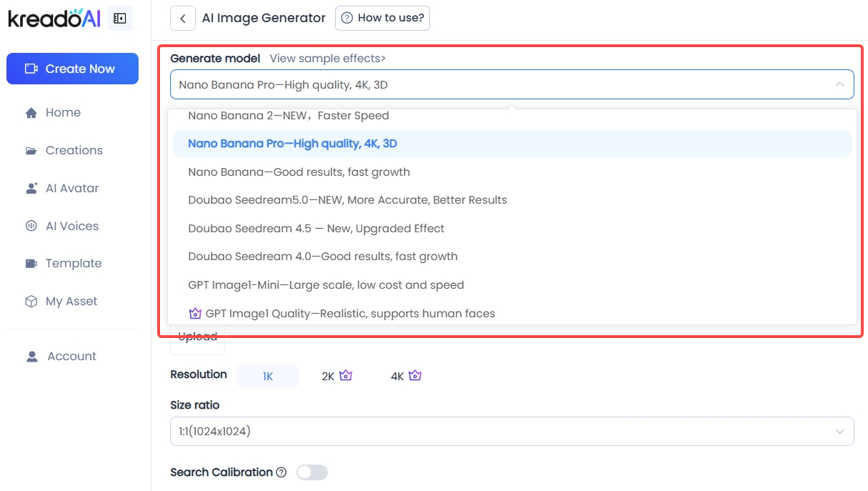Open the Template section
The height and width of the screenshot is (491, 868).
(73, 264)
